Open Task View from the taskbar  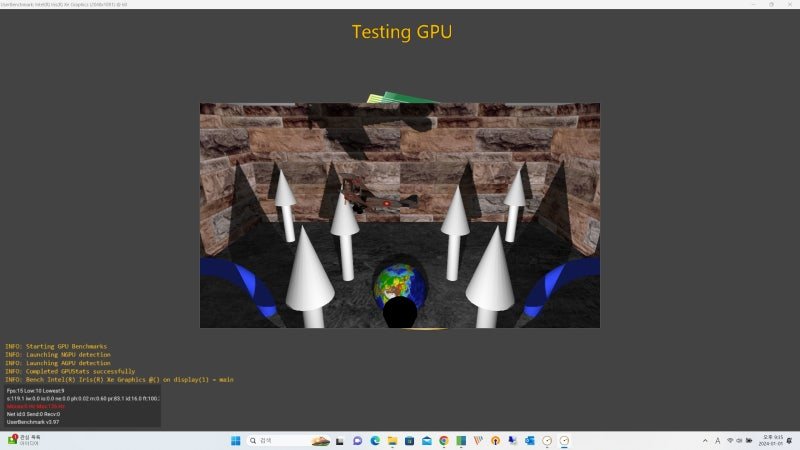pos(340,441)
